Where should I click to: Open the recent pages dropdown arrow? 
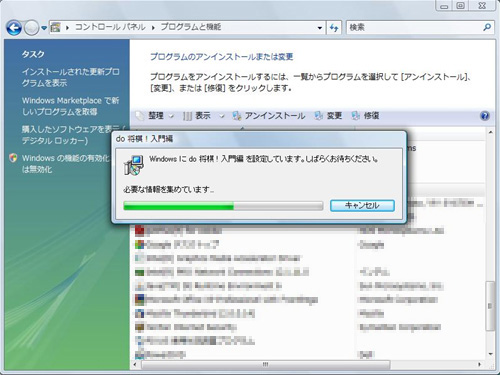click(44, 28)
